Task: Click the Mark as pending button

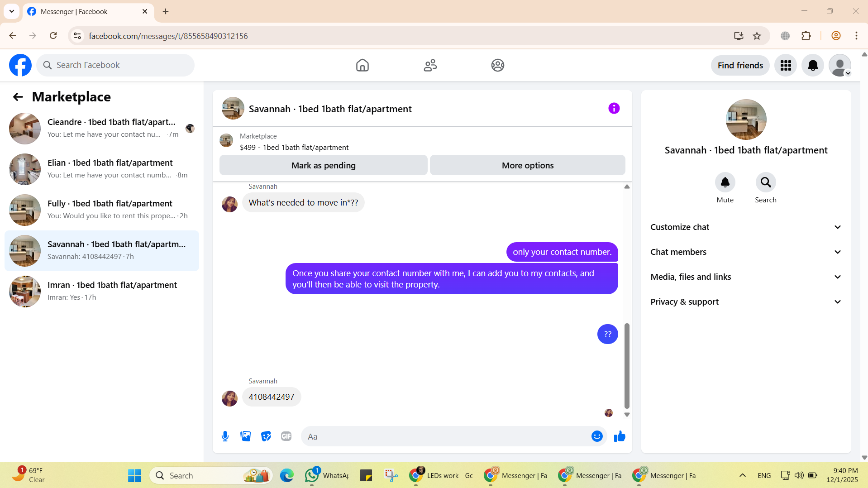Action: click(323, 165)
